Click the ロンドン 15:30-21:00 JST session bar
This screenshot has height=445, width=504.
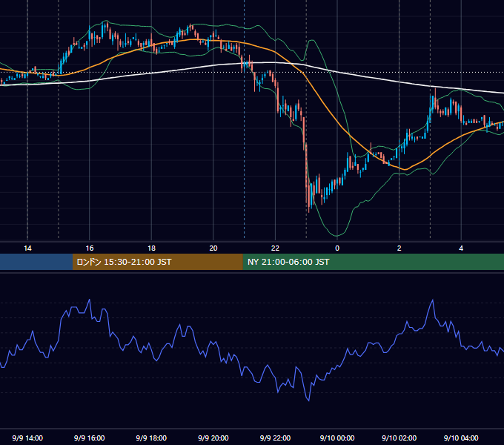click(x=157, y=262)
